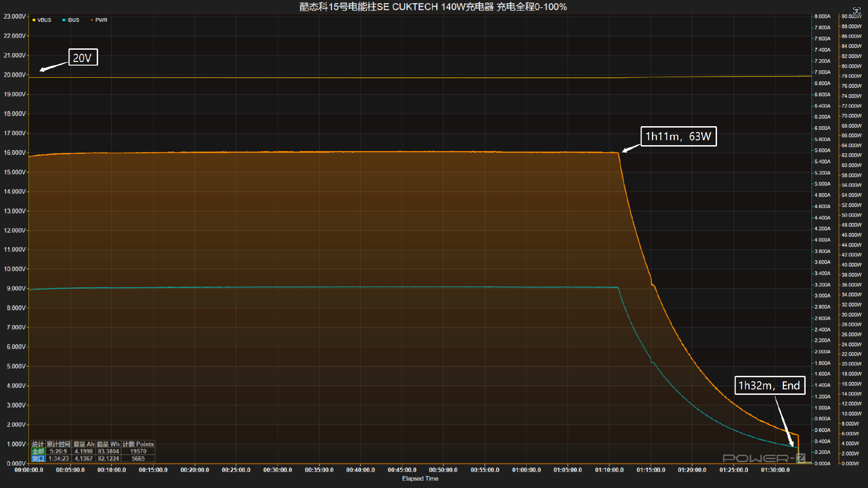Viewport: 868px width, 488px height.
Task: Toggle the IBUS legend entry
Action: pyautogui.click(x=71, y=20)
